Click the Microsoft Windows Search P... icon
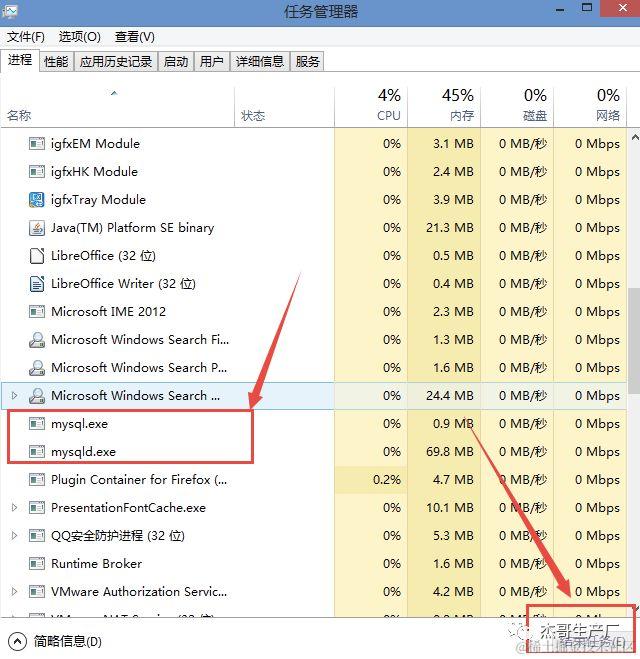Image resolution: width=640 pixels, height=659 pixels. [37, 368]
